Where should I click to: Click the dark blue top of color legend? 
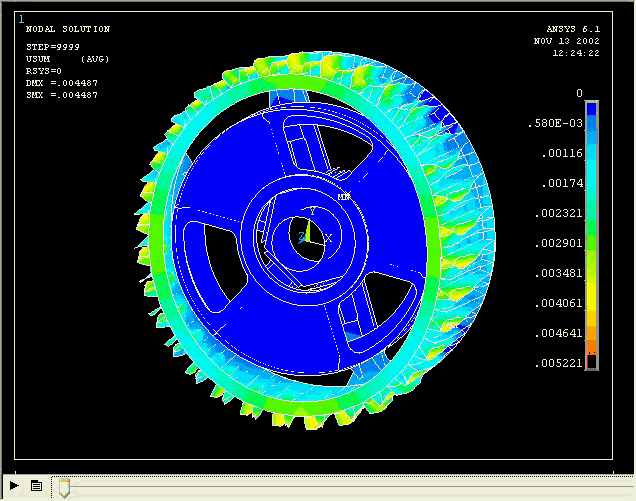tap(591, 109)
